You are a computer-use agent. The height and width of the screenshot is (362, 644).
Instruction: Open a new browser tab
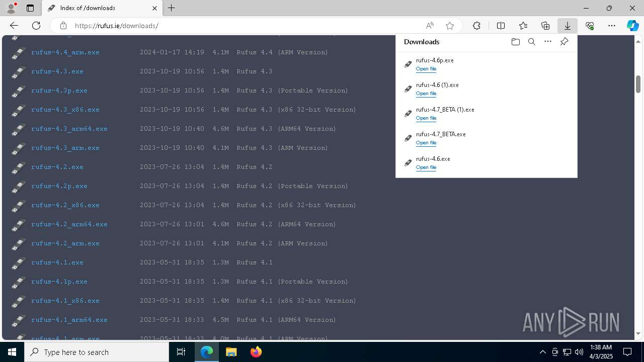pyautogui.click(x=172, y=8)
